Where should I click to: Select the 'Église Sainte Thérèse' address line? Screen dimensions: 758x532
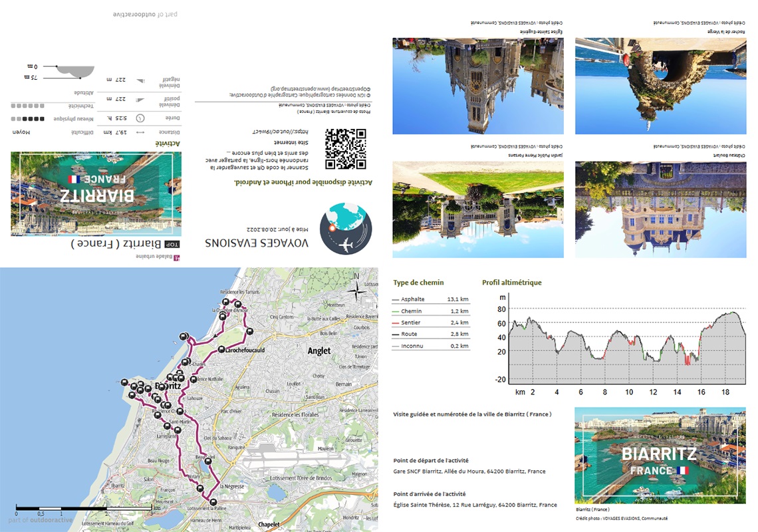[x=475, y=505]
